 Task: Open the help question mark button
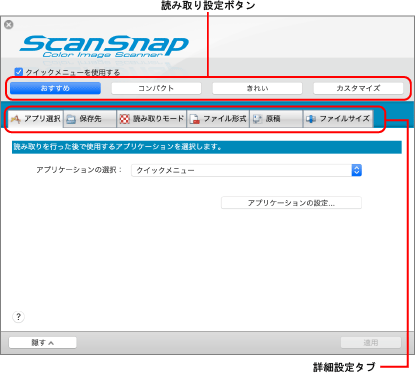(18, 317)
